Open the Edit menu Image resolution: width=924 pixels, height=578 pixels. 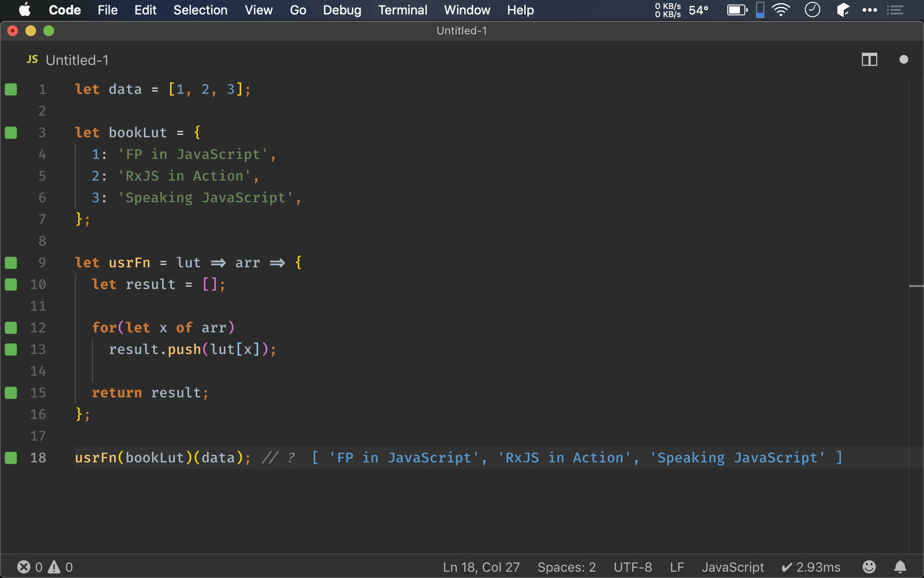coord(145,10)
